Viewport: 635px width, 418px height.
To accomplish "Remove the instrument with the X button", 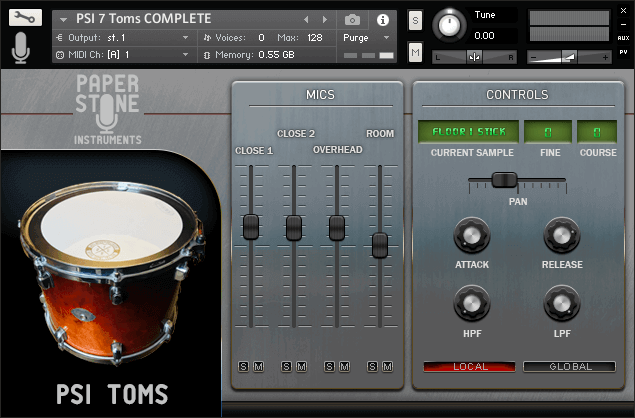I will pos(623,11).
